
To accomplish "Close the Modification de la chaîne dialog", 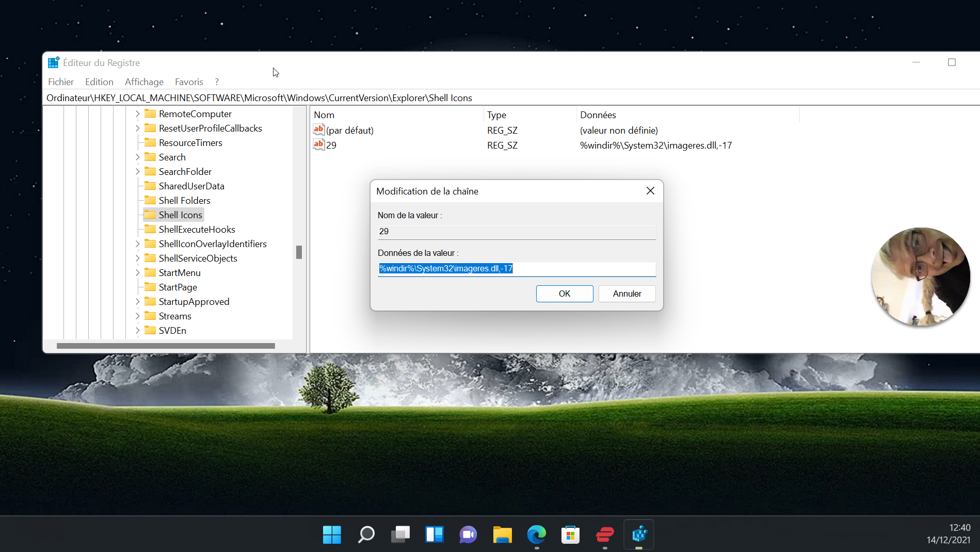I will (x=650, y=191).
